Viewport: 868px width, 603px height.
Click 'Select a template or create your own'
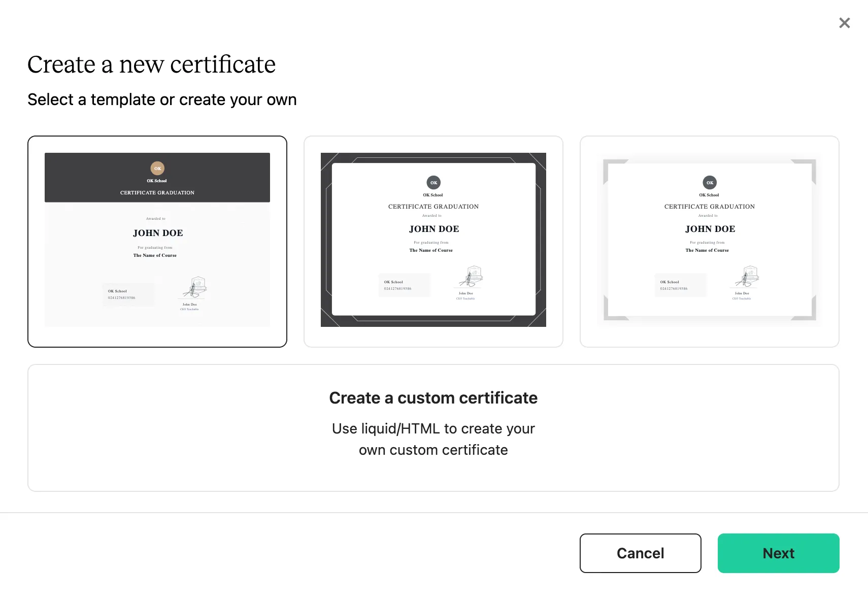tap(162, 100)
